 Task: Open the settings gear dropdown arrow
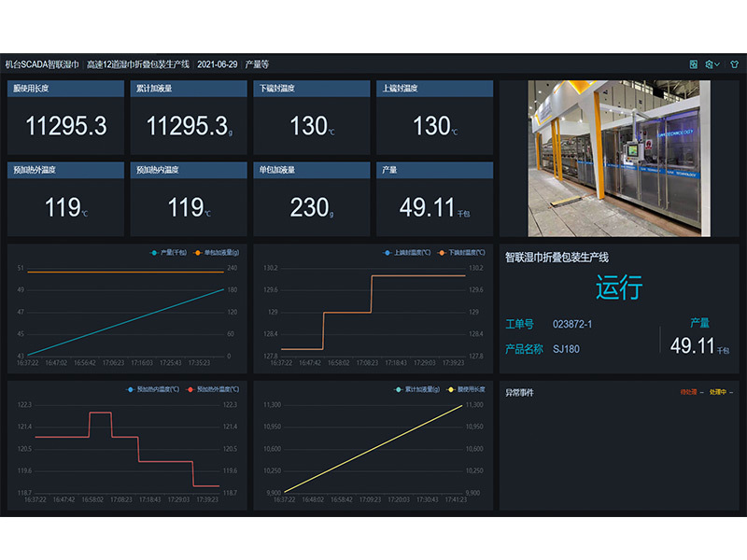[717, 64]
